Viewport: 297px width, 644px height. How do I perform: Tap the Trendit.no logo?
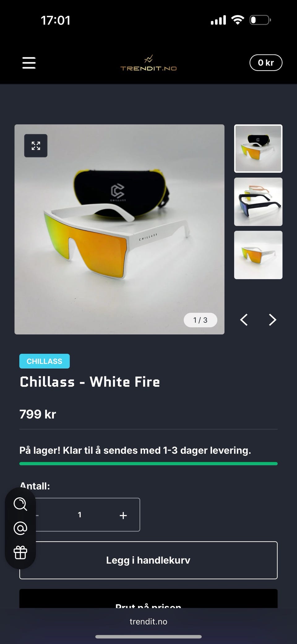[148, 63]
